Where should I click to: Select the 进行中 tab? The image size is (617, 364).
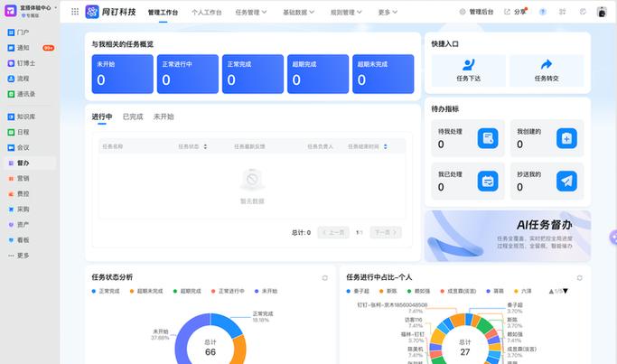102,117
